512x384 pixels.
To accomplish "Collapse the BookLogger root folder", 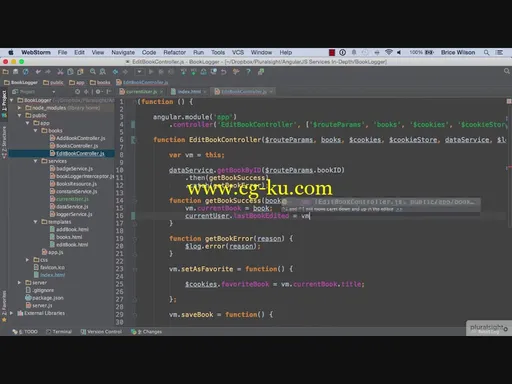I will click(12, 100).
